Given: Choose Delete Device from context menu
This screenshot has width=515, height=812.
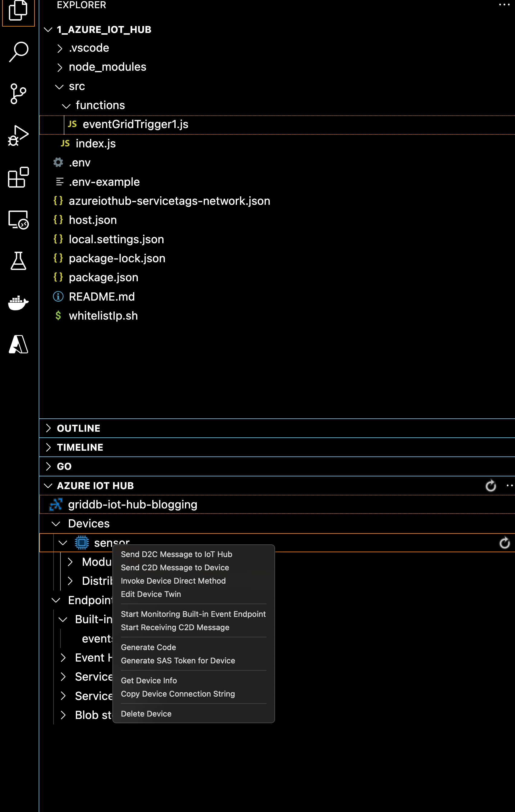Looking at the screenshot, I should pyautogui.click(x=146, y=714).
